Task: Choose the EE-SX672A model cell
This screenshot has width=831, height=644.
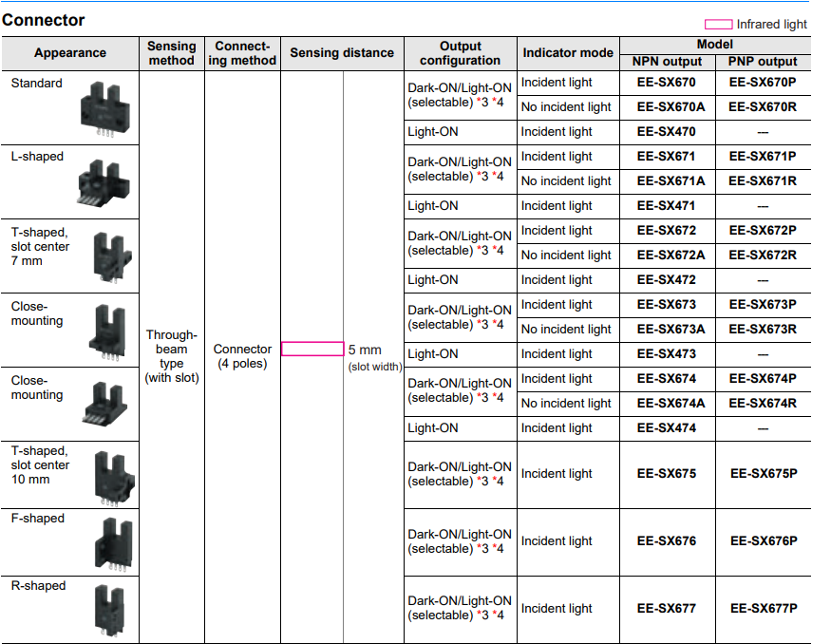Action: click(670, 256)
